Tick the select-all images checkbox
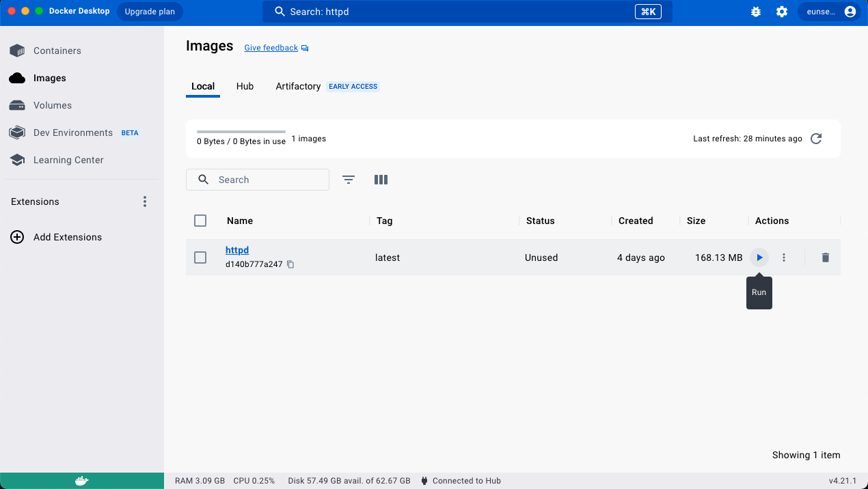The height and width of the screenshot is (489, 868). (x=200, y=221)
